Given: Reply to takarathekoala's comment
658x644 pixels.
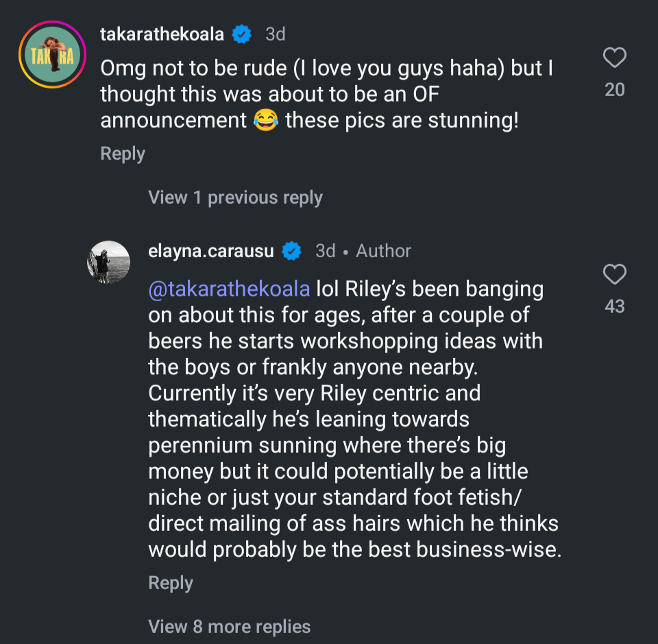Looking at the screenshot, I should pos(123,154).
